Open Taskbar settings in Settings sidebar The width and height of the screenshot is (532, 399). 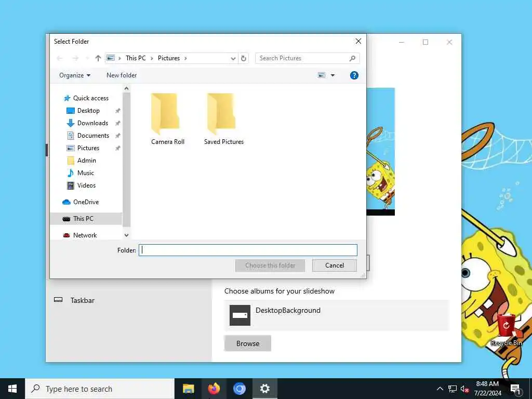83,300
